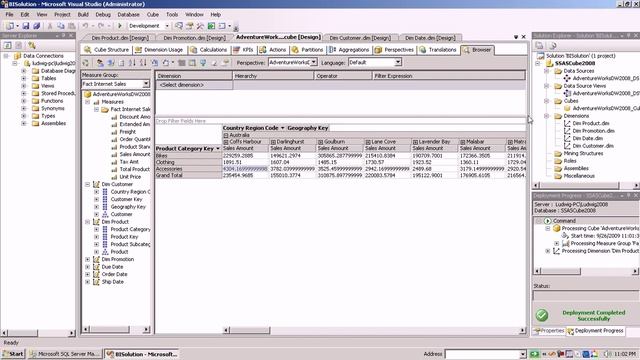Click the Refresh icon in Server Explorer toolbar
This screenshot has height=360, width=640.
click(x=7, y=45)
